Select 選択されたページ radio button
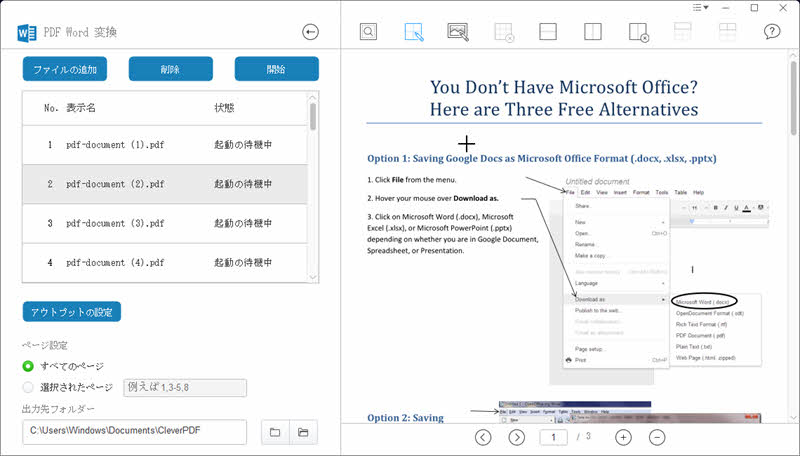The image size is (800, 456). coord(28,387)
